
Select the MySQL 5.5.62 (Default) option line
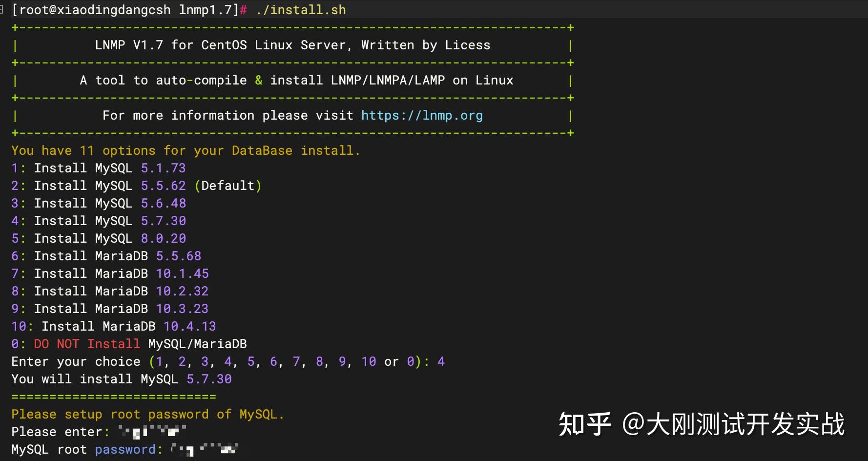(x=136, y=186)
